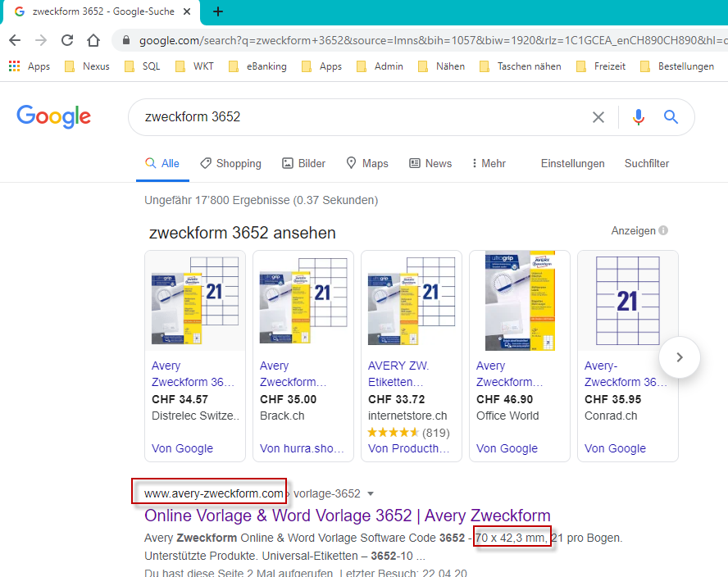Open Online Vorlage & Word Vorlage 3652 result
This screenshot has width=728, height=577.
coord(348,516)
